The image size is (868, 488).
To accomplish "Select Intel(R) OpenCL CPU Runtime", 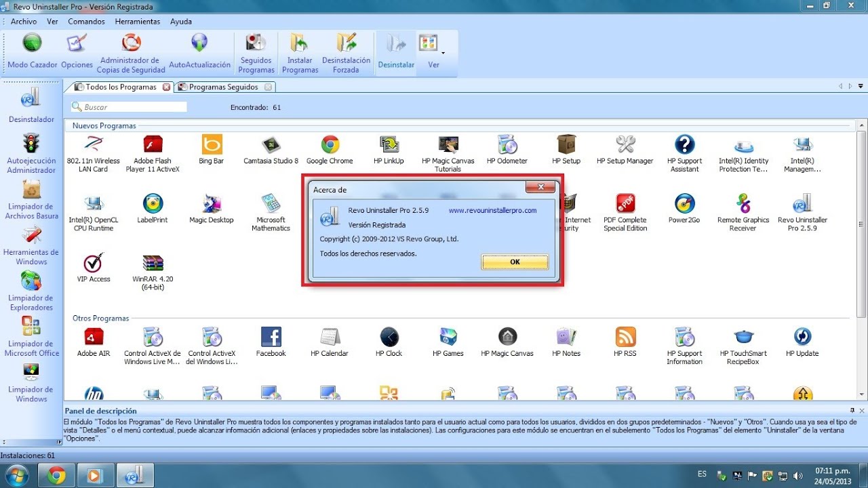I will (93, 212).
